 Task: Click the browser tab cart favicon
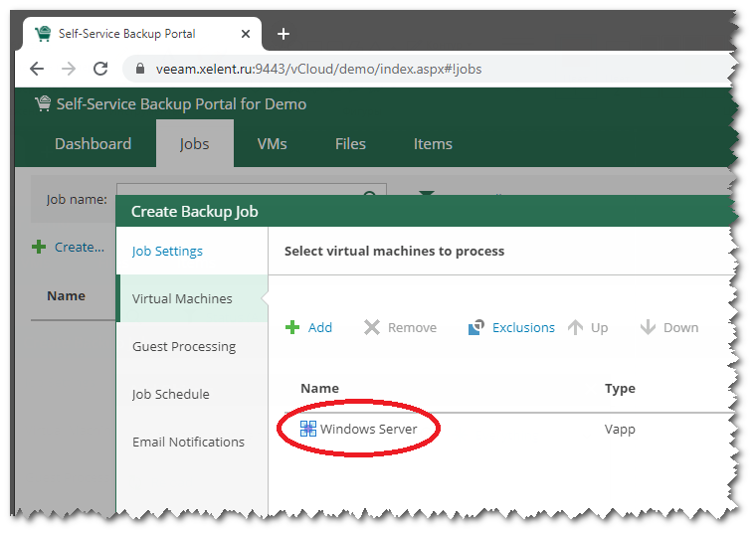coord(43,34)
